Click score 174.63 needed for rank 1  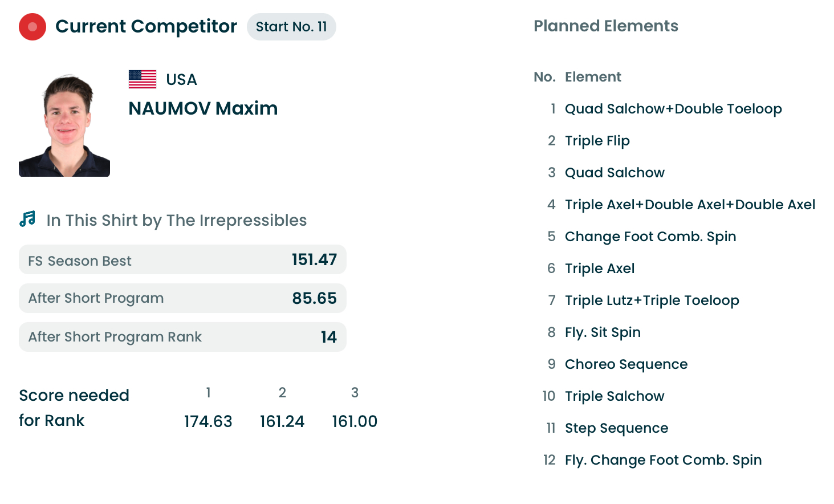click(x=208, y=421)
